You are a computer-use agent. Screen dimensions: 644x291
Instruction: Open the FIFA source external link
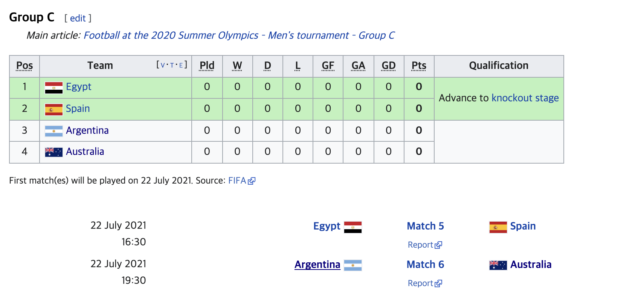[x=241, y=181]
